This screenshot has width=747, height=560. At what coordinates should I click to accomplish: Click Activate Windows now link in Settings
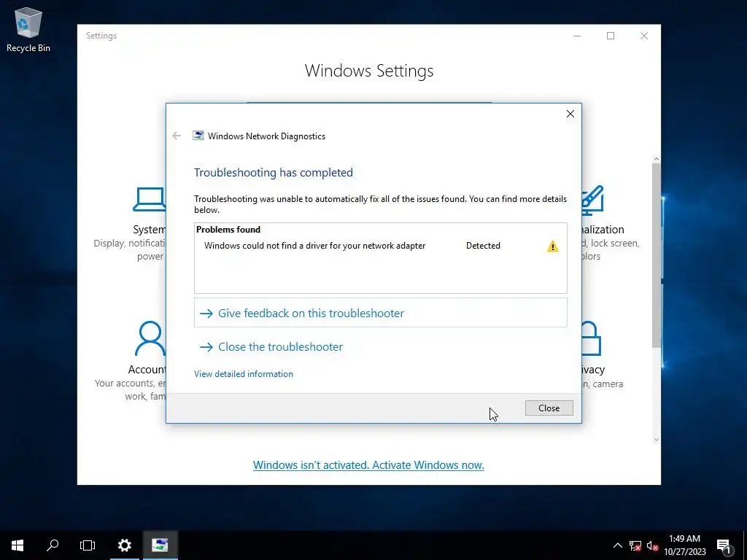(x=368, y=464)
